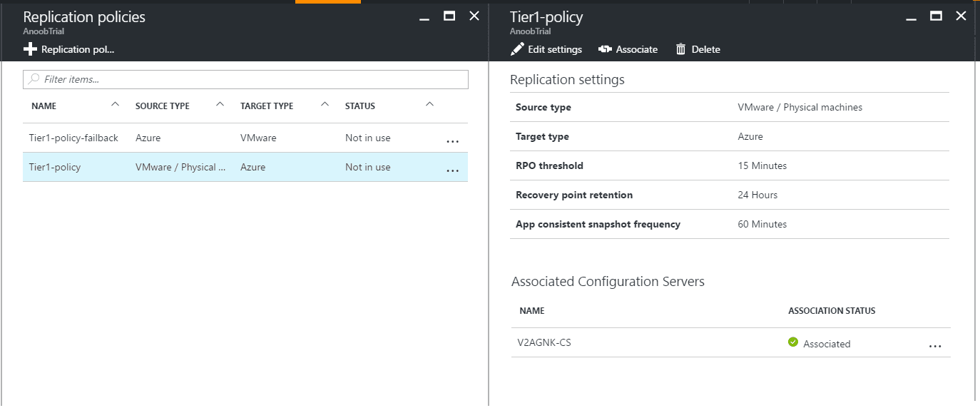The image size is (980, 408).
Task: Sort policies by the NAME column
Action: point(44,106)
